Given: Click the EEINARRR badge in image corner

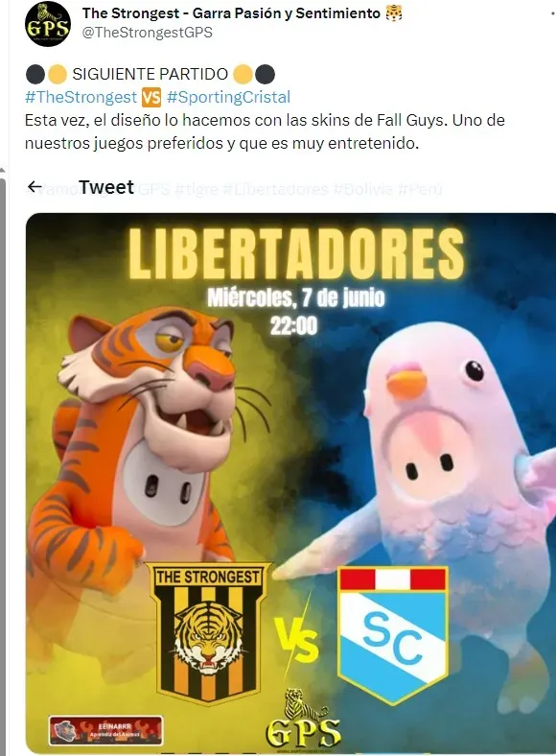Looking at the screenshot, I should pyautogui.click(x=105, y=730).
